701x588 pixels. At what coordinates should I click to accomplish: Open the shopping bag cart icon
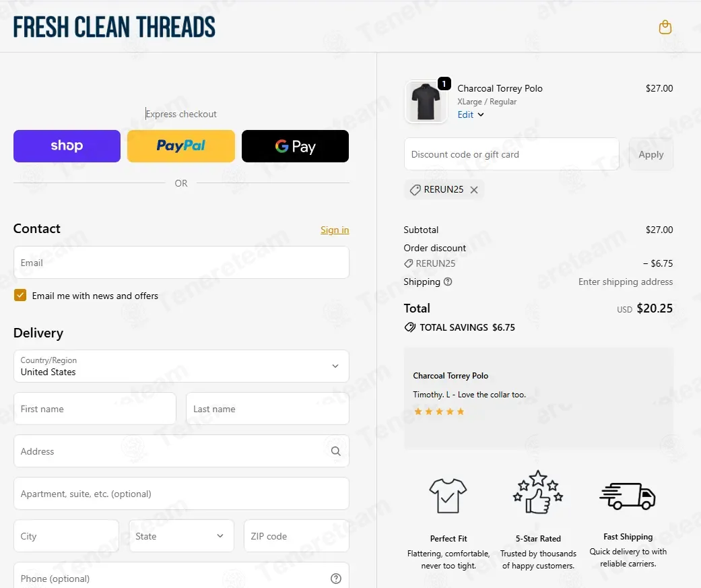pyautogui.click(x=665, y=27)
